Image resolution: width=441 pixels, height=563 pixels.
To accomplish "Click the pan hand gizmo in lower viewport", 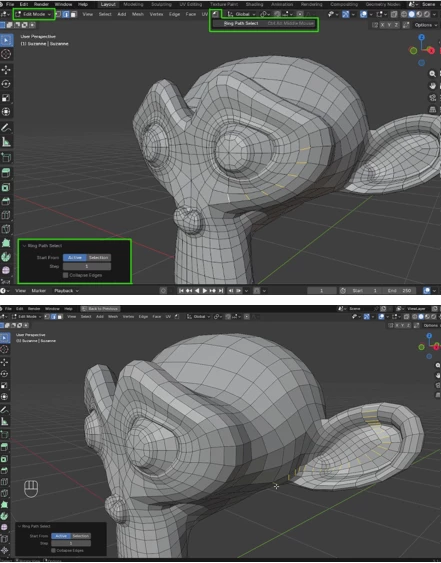I will pos(437,375).
